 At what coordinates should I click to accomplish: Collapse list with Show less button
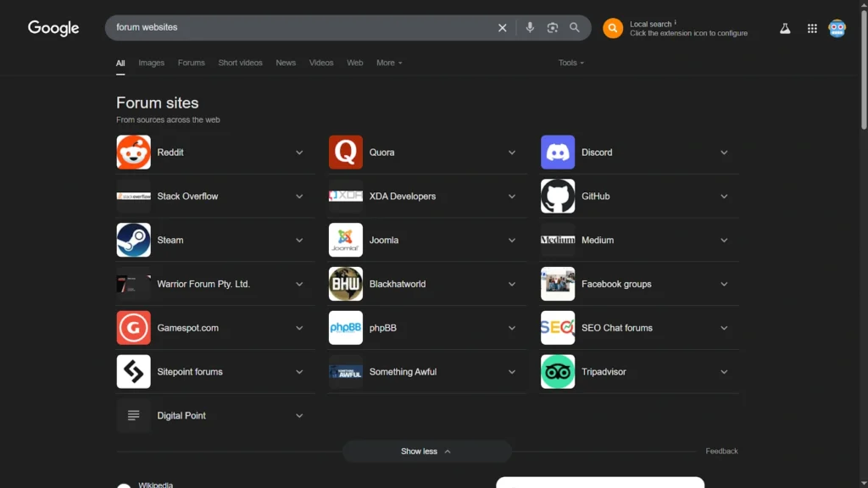click(426, 452)
